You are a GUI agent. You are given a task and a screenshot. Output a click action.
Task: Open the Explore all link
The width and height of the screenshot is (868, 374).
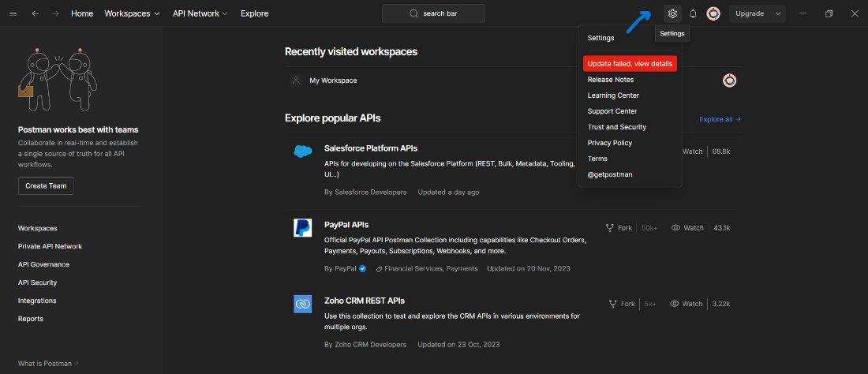click(720, 119)
